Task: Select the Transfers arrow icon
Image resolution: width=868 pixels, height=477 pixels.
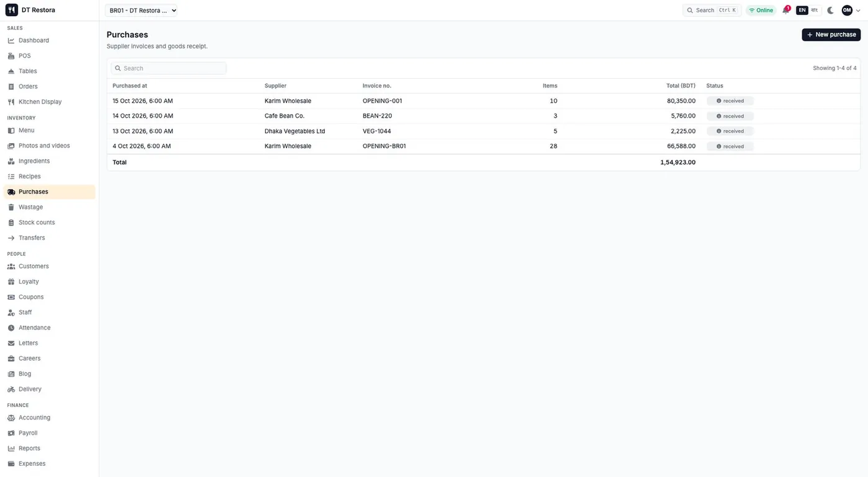Action: tap(11, 238)
